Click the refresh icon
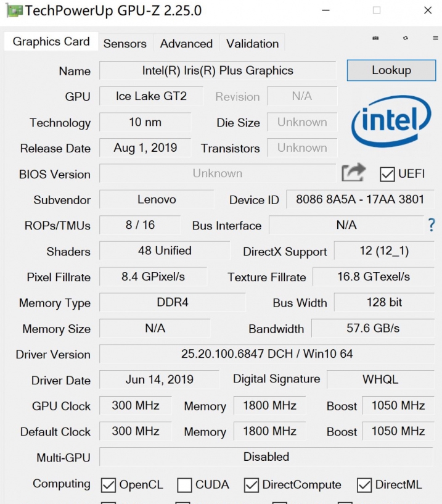 point(405,38)
